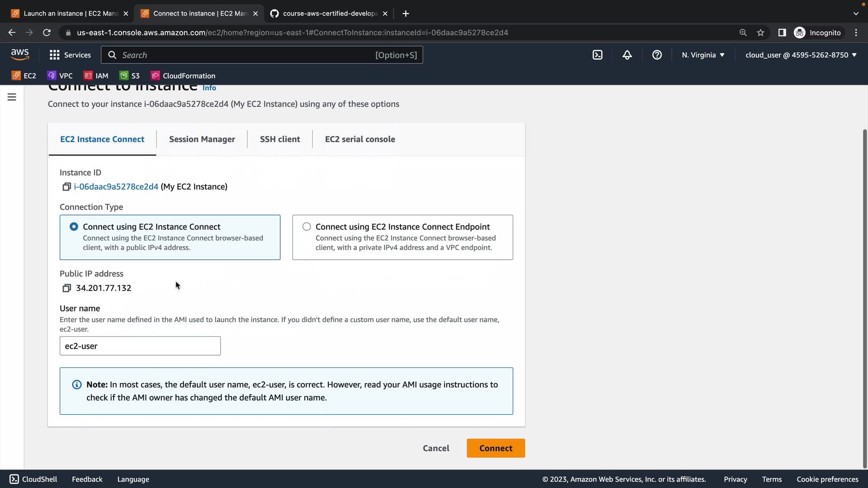The height and width of the screenshot is (488, 868).
Task: Expand the N. Virginia region dropdown
Action: click(703, 55)
